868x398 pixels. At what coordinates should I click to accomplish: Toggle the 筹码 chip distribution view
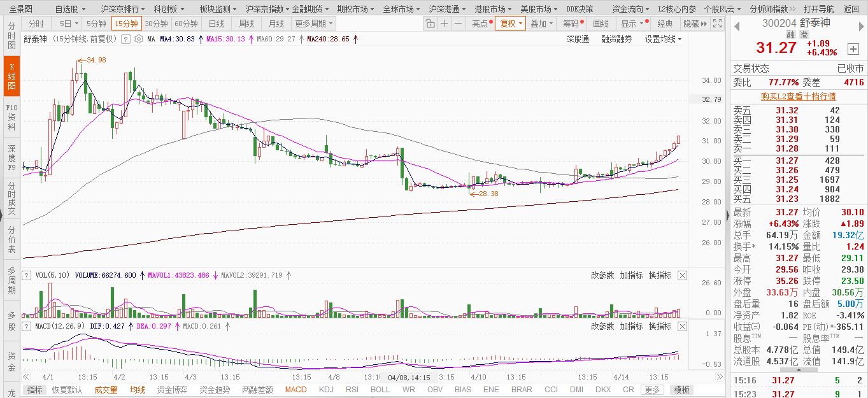(x=573, y=24)
